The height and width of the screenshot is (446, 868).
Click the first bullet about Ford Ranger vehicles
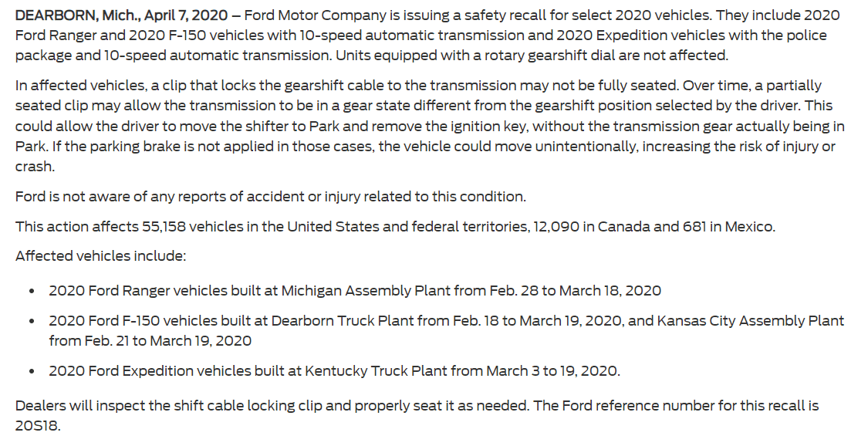(355, 290)
